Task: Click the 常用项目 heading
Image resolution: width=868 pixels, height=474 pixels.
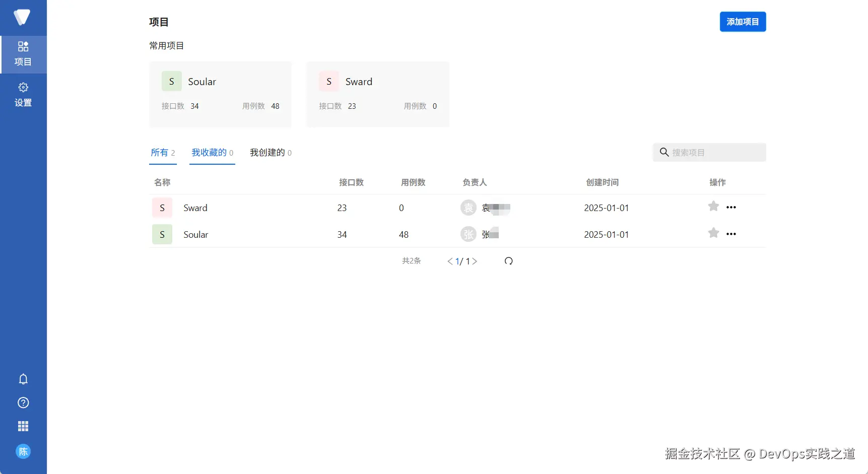Action: pos(167,46)
